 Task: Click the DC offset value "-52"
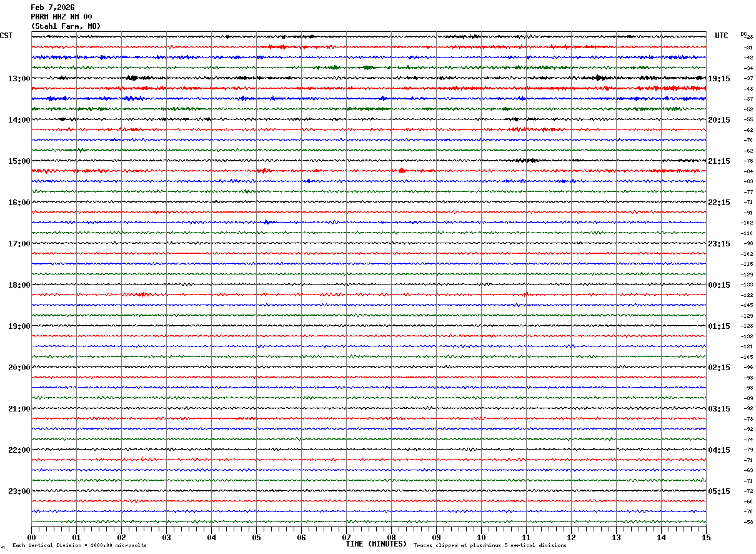(748, 109)
